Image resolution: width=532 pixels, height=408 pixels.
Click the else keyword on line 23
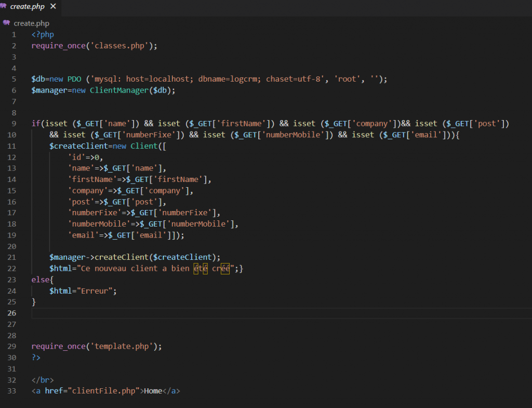coord(41,279)
